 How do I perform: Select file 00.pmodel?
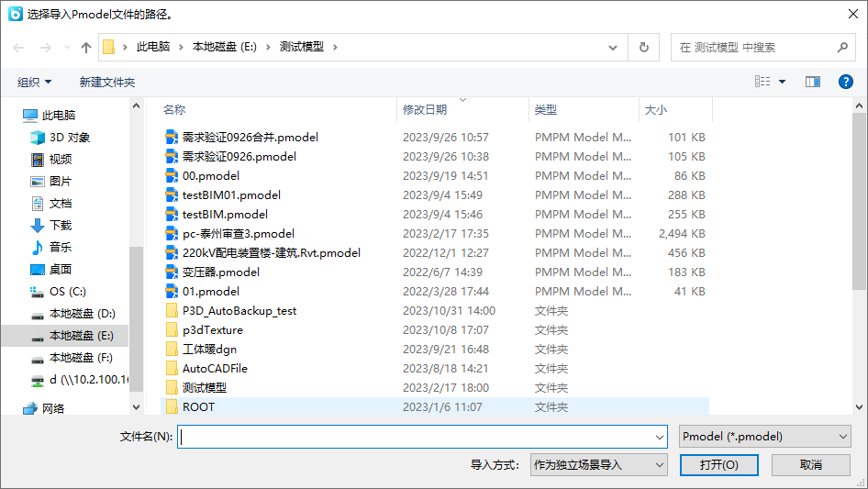(211, 176)
